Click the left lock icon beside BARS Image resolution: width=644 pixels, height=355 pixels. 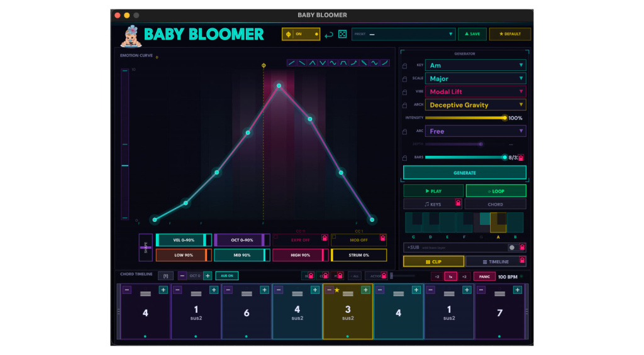coord(404,158)
